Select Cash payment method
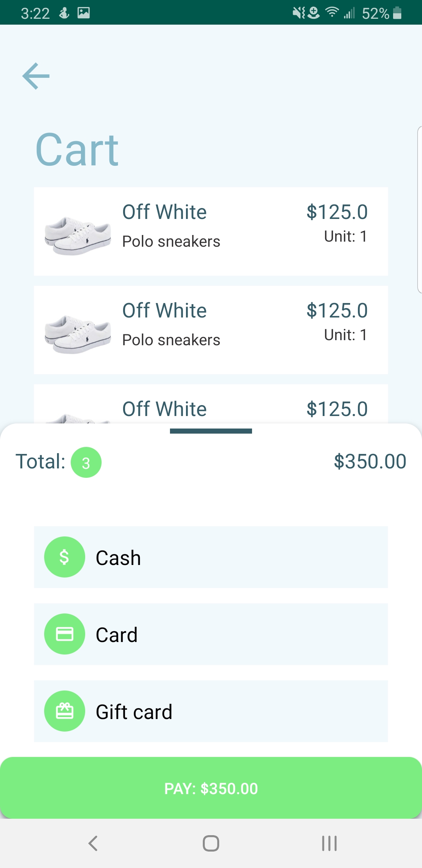The width and height of the screenshot is (422, 868). click(211, 557)
